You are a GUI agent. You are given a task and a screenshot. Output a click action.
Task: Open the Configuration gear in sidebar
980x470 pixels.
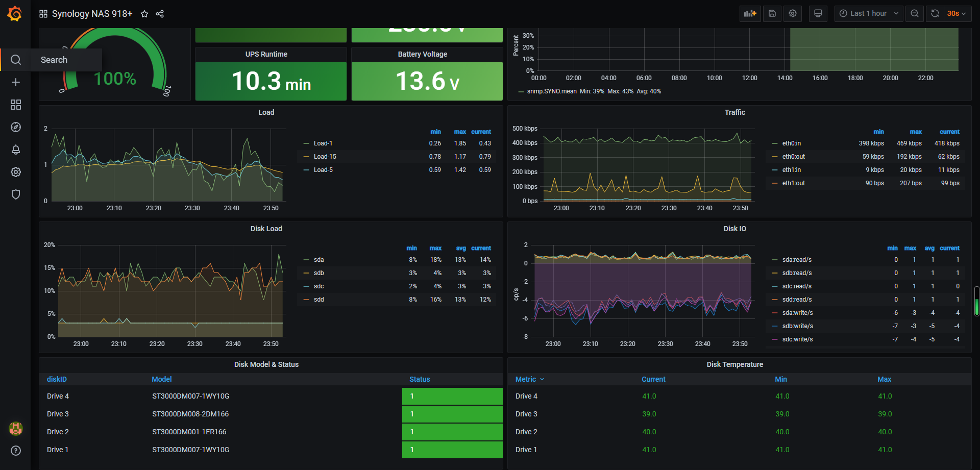click(16, 172)
